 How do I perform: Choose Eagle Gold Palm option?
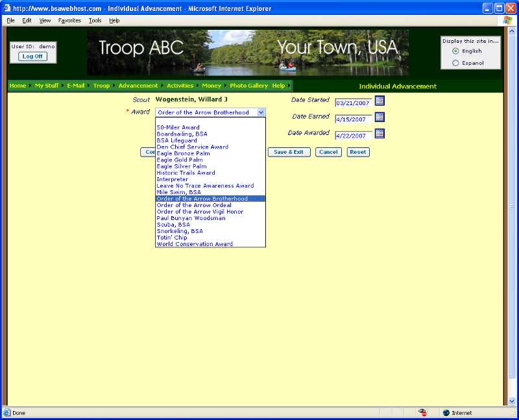coord(210,160)
